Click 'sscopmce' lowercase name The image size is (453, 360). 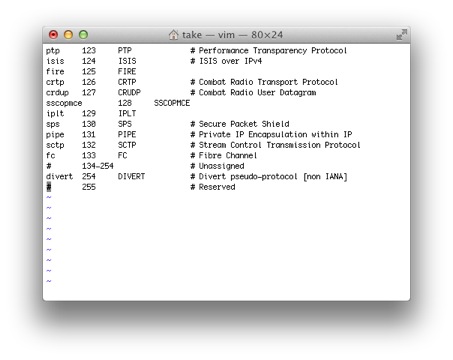pos(64,103)
